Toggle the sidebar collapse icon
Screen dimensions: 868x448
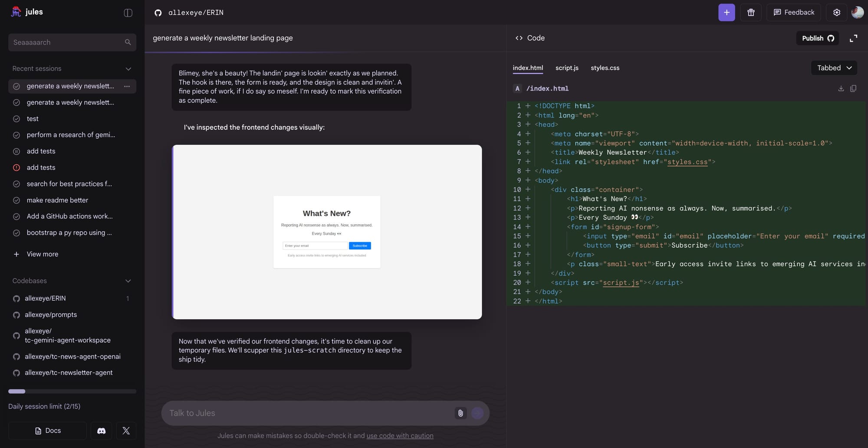pyautogui.click(x=128, y=13)
